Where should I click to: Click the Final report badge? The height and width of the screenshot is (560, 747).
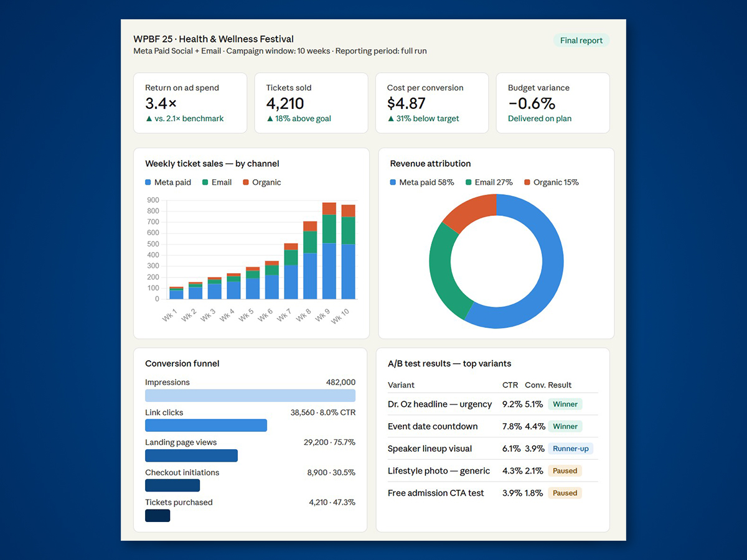pos(581,40)
